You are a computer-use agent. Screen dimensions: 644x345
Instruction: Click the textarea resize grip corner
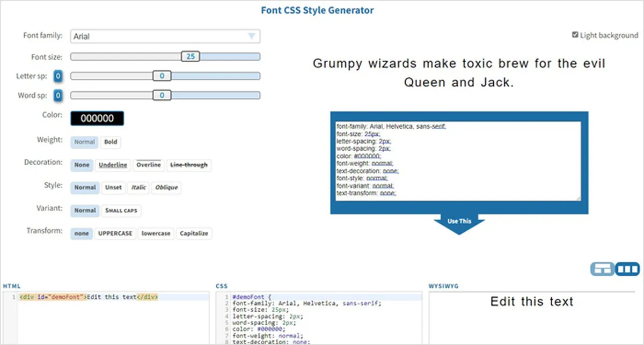[x=578, y=198]
